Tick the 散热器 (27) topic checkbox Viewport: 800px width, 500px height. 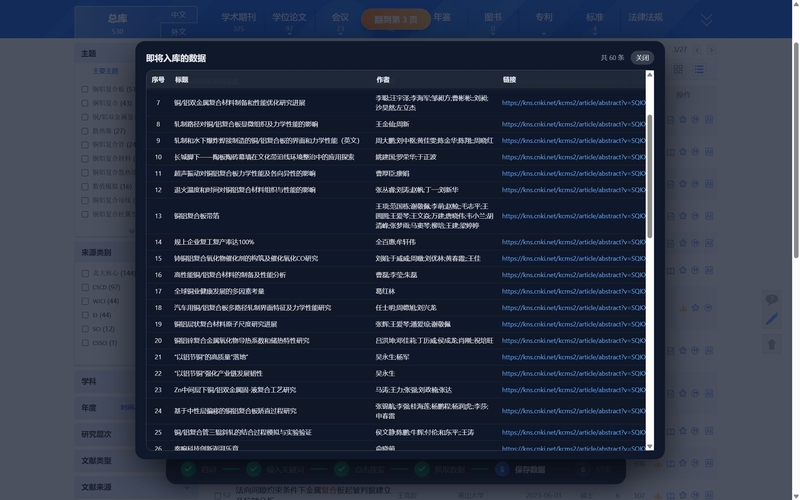coord(85,131)
